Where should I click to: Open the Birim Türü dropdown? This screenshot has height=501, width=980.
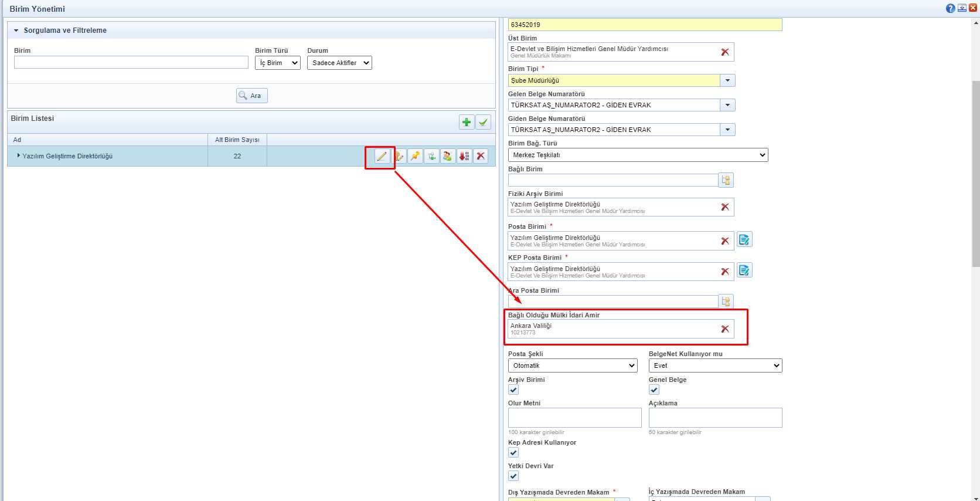[x=277, y=63]
